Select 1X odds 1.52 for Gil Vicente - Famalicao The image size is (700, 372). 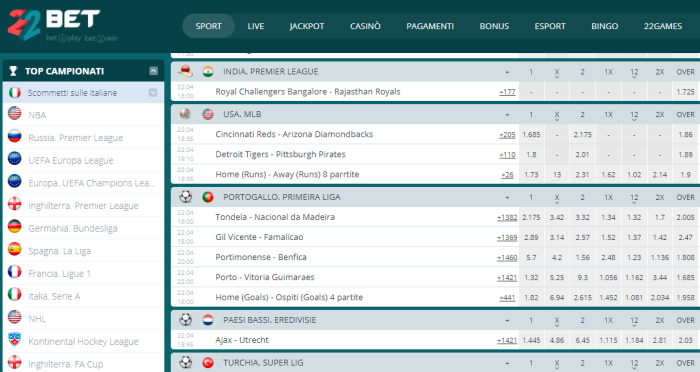coord(608,237)
